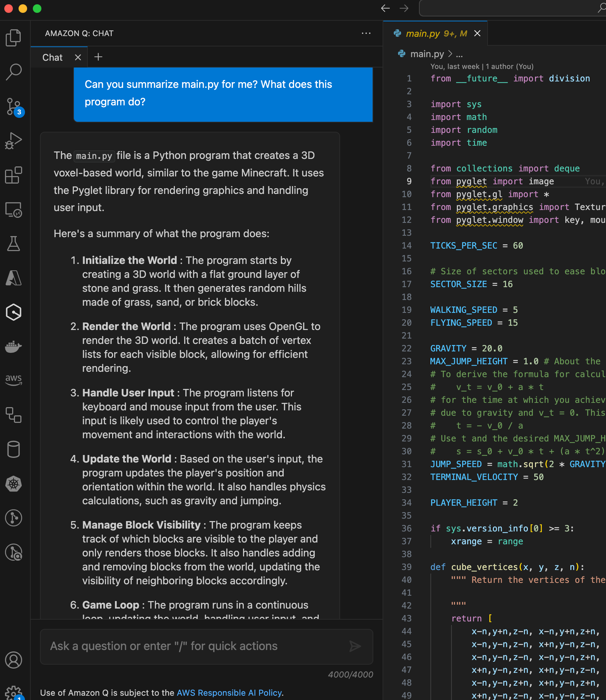Open the Testing flask view
606x700 pixels.
pyautogui.click(x=14, y=244)
